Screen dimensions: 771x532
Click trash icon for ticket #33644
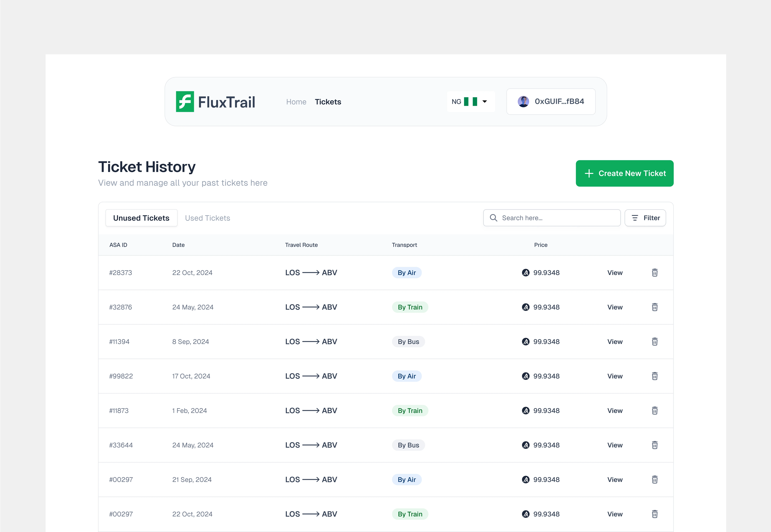(655, 445)
